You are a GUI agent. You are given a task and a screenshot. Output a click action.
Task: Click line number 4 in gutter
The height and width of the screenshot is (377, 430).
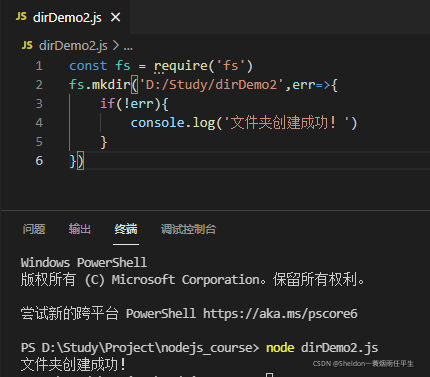(39, 123)
